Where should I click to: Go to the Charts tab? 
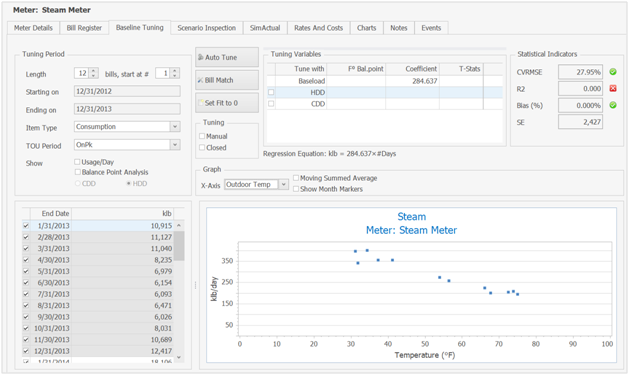pyautogui.click(x=366, y=28)
